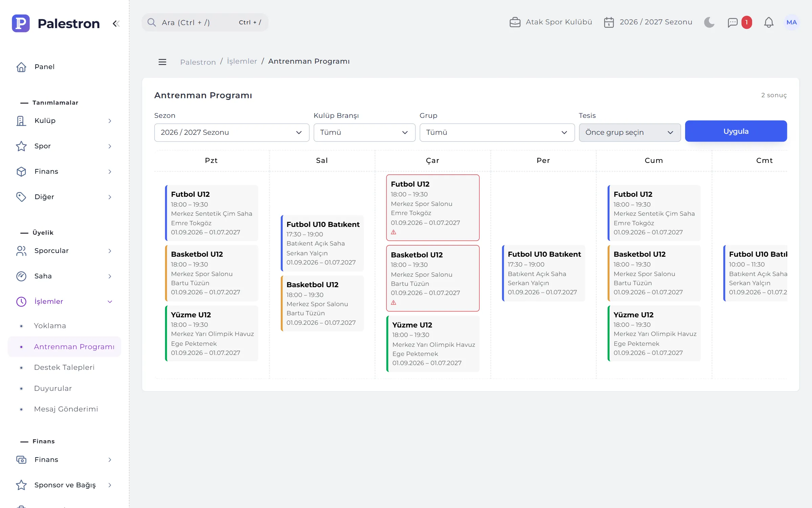
Task: Click the search magnifier icon
Action: click(152, 22)
